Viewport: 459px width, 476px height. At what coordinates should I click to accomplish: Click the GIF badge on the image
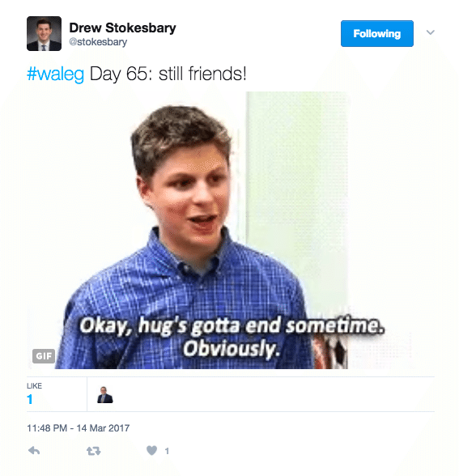pyautogui.click(x=44, y=356)
